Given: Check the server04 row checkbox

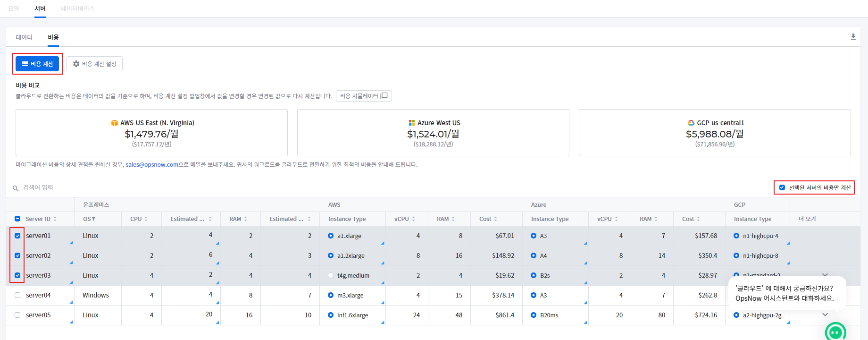Looking at the screenshot, I should (17, 295).
